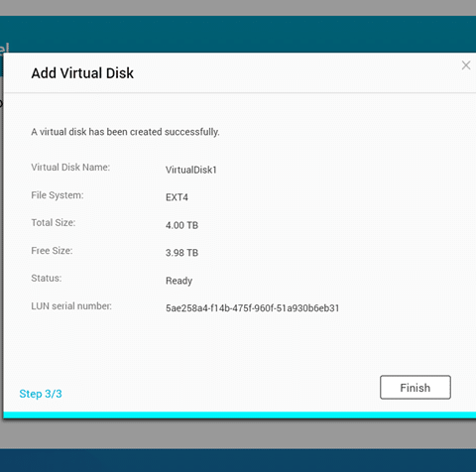
Task: Click the LUN serial number label
Action: coord(71,306)
